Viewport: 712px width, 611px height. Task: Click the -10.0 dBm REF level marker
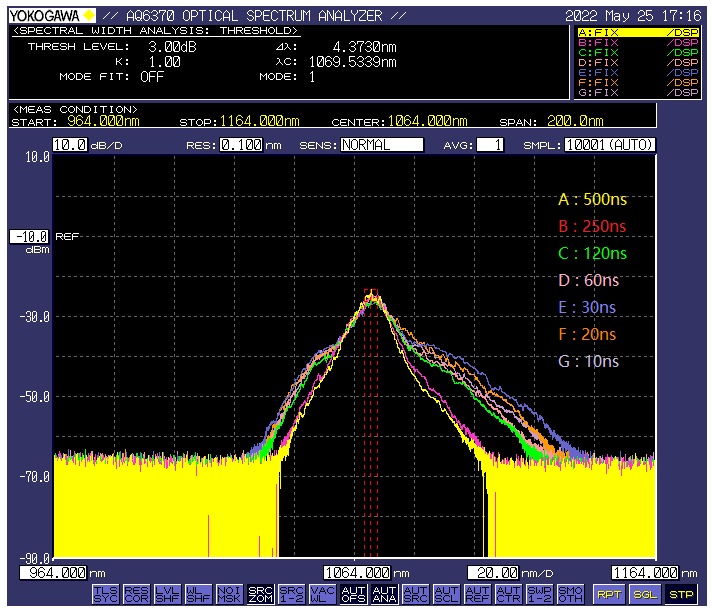click(29, 237)
